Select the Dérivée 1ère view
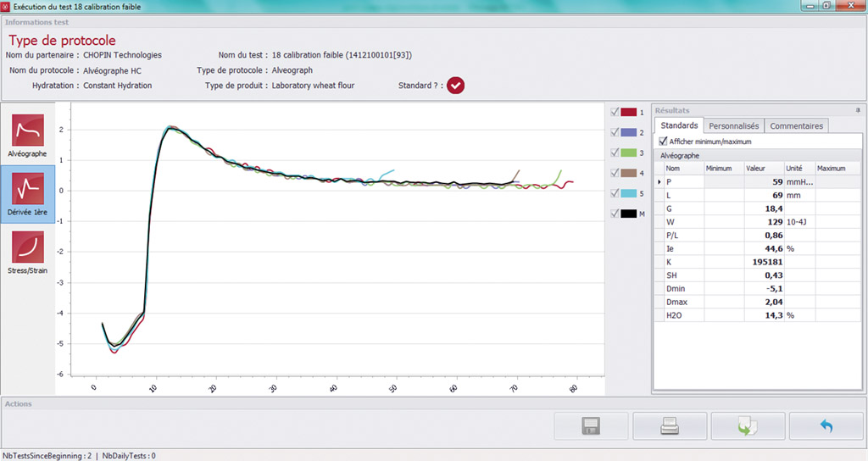The height and width of the screenshot is (461, 868). (28, 194)
